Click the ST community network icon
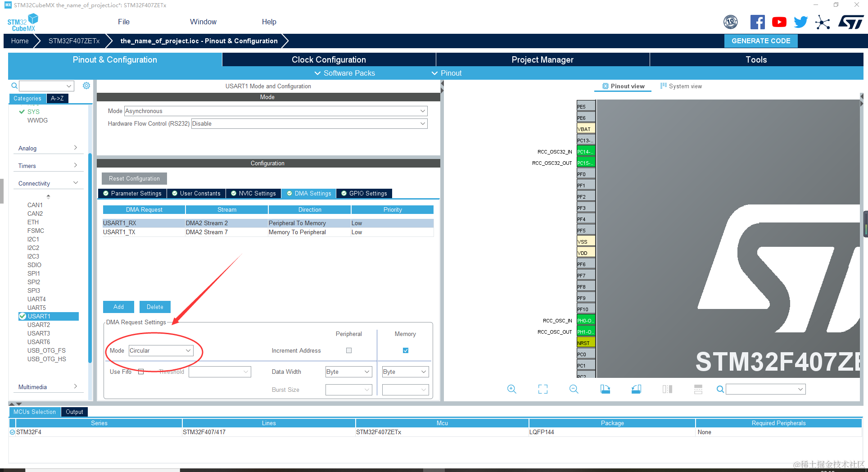The width and height of the screenshot is (868, 472). coord(823,22)
